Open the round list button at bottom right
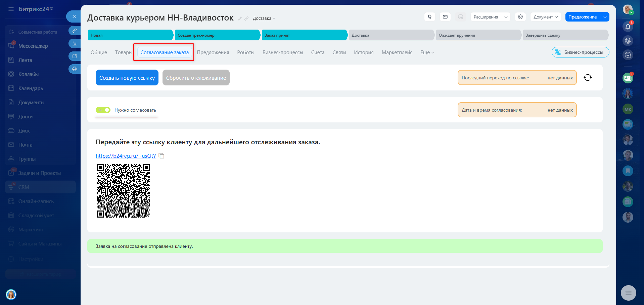The width and height of the screenshot is (644, 305). tap(629, 293)
